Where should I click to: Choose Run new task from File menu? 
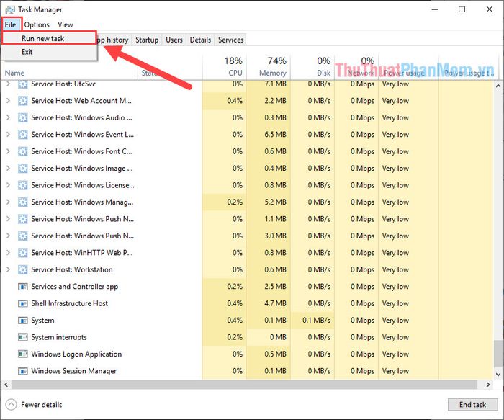pos(49,38)
